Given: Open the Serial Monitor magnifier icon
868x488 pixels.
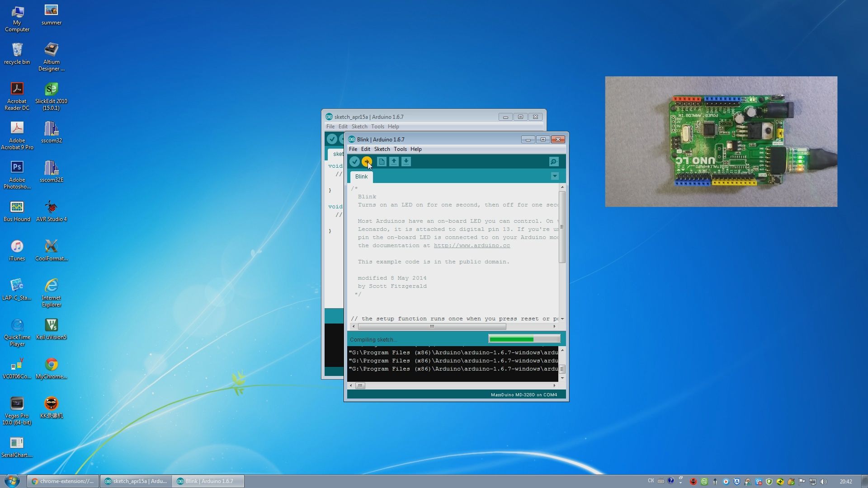Looking at the screenshot, I should pyautogui.click(x=554, y=161).
